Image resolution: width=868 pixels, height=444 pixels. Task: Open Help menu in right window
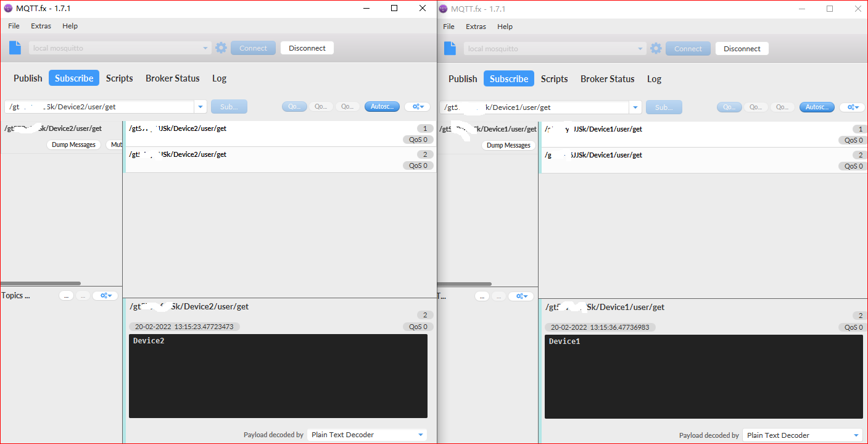(x=505, y=27)
